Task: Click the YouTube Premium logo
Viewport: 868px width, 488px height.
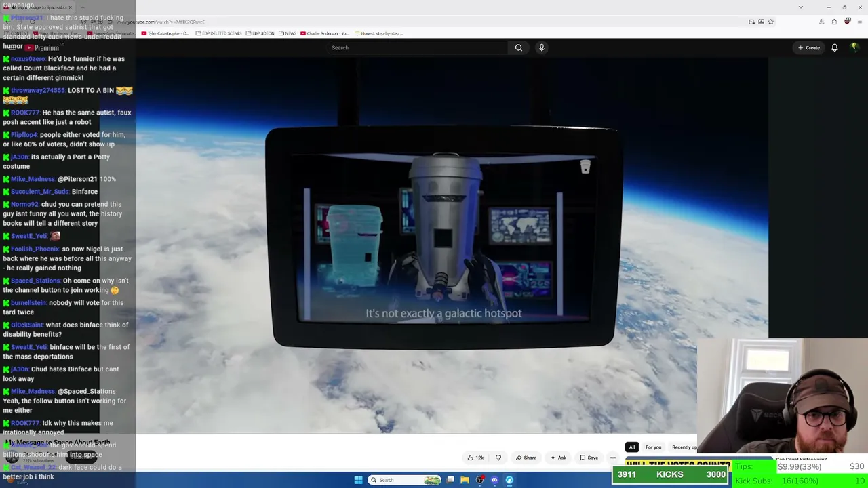Action: (42, 48)
